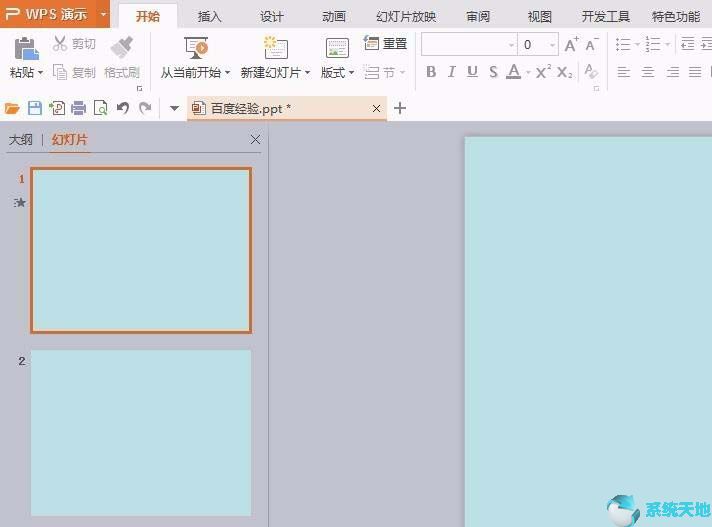Image resolution: width=712 pixels, height=527 pixels.
Task: Open the font size dropdown
Action: click(552, 44)
